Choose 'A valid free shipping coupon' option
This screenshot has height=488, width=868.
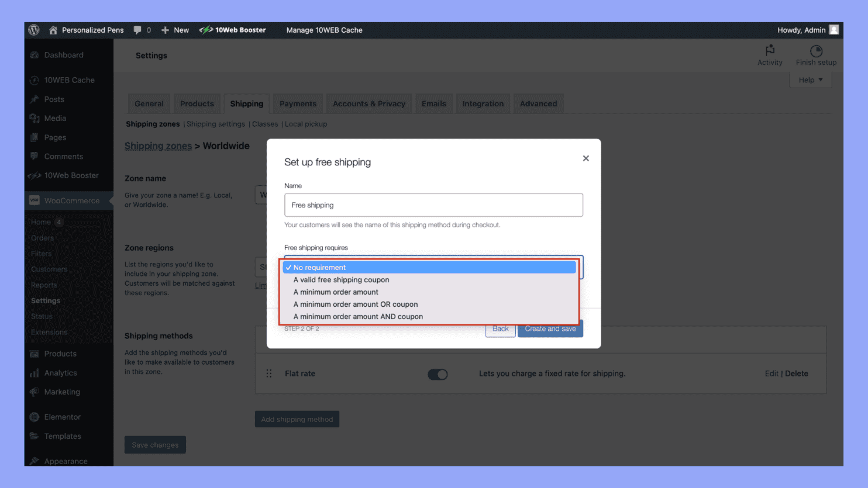[x=342, y=279]
